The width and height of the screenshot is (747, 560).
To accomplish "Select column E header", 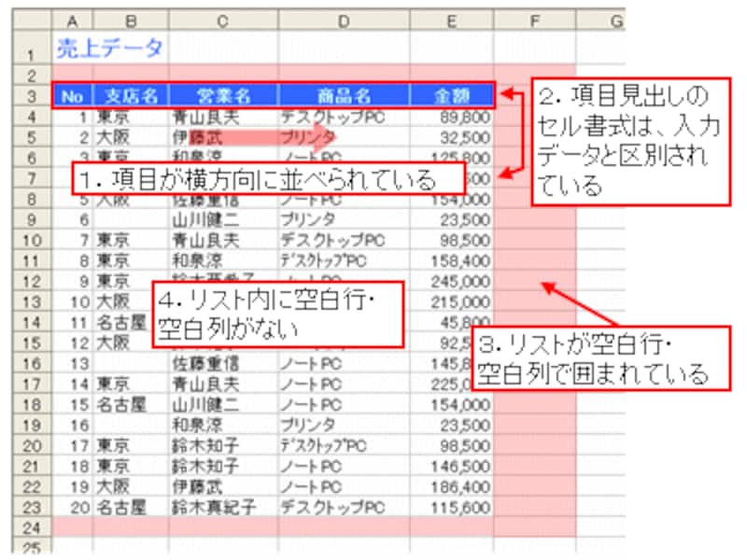I will tap(451, 20).
